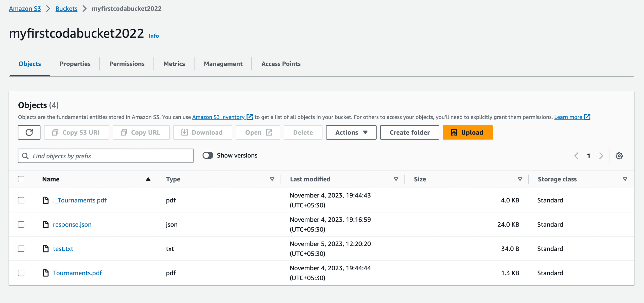The width and height of the screenshot is (644, 303).
Task: Click external link icon after Learn more
Action: pyautogui.click(x=587, y=117)
